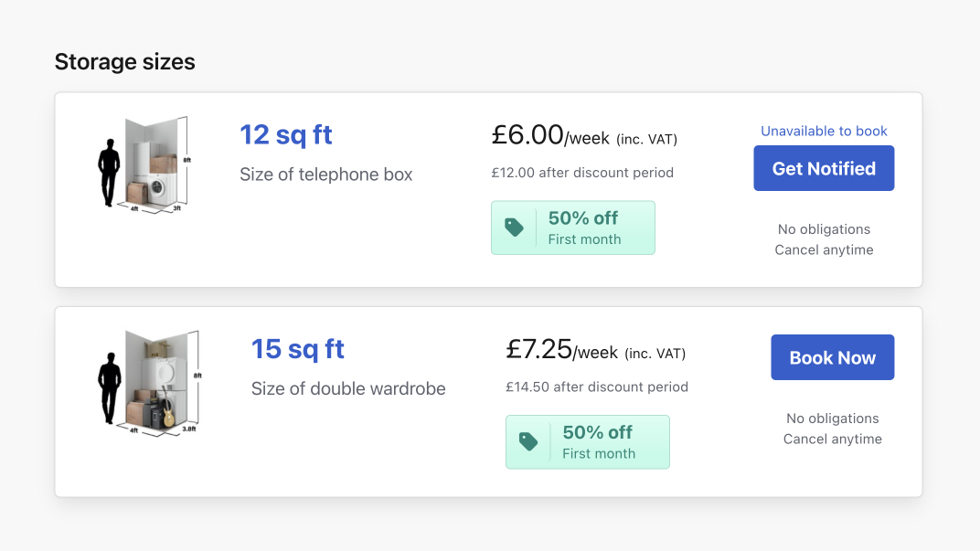
Task: Click the £6.00/week price
Action: click(549, 136)
